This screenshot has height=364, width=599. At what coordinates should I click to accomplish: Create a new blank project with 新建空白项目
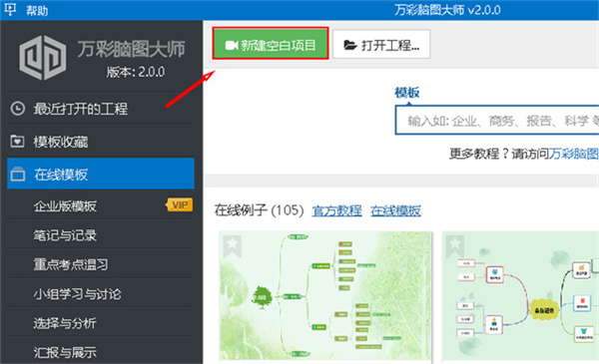271,45
